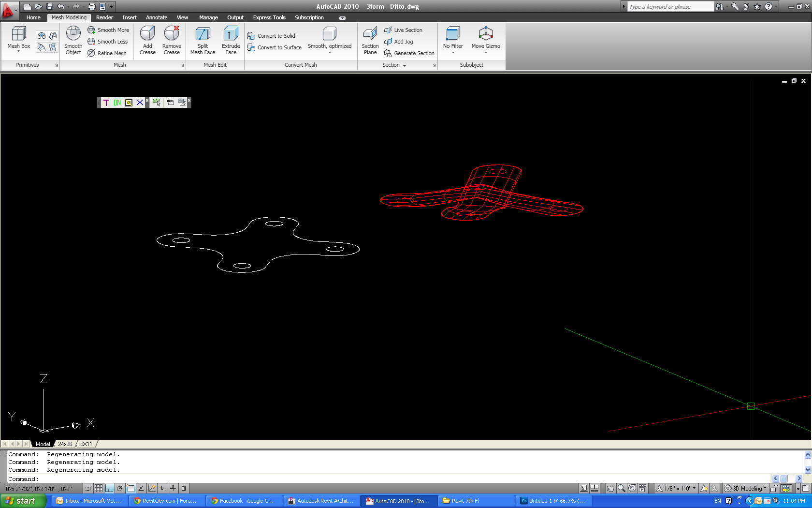Expand the Section panel
812x508 pixels.
pos(394,65)
